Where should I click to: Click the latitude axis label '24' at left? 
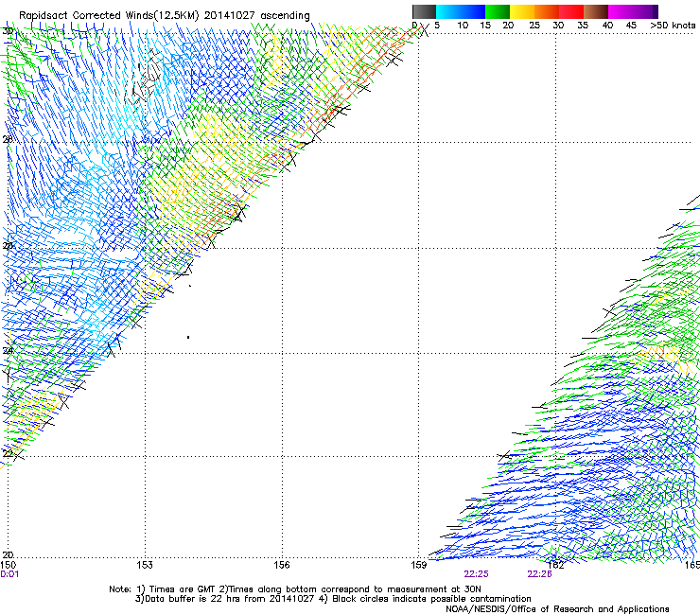click(x=8, y=351)
